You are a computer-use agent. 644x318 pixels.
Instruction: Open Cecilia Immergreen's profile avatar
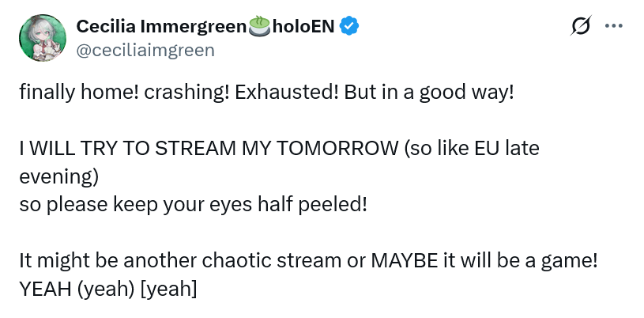[x=41, y=38]
